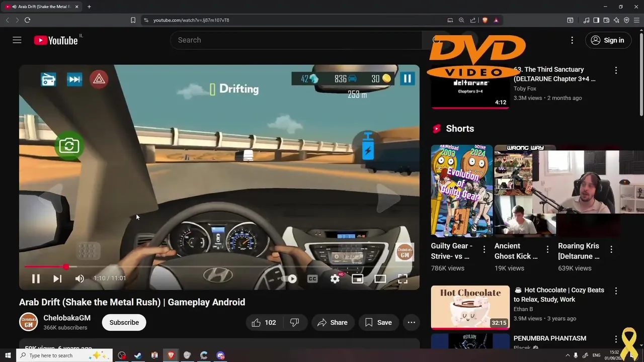Open YouTube settings three-dot menu

[572, 40]
